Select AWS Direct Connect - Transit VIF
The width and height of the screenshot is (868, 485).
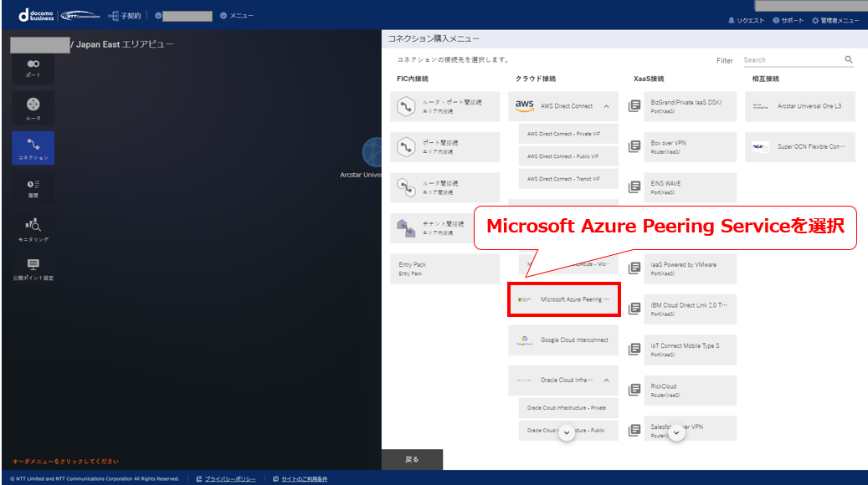[568, 179]
